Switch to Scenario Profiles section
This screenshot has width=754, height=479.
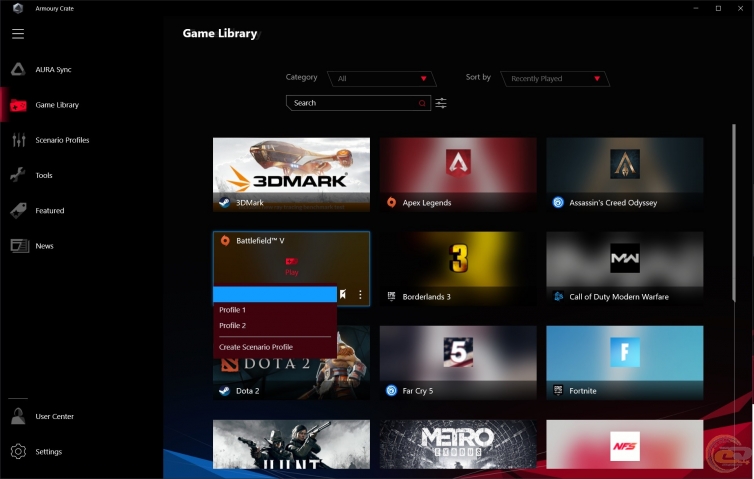[x=62, y=140]
